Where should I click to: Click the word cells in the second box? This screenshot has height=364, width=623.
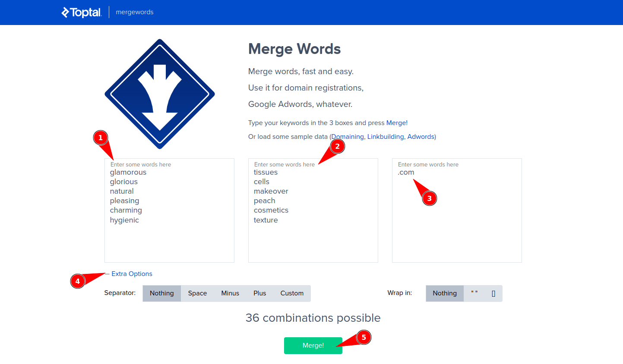(262, 182)
